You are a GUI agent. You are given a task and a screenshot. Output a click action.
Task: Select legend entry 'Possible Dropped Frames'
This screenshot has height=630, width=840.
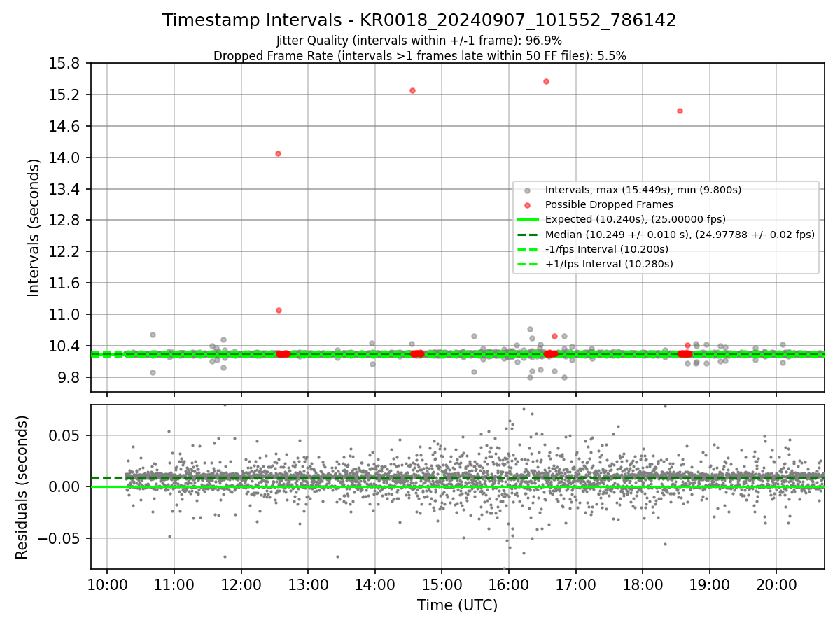(x=609, y=204)
